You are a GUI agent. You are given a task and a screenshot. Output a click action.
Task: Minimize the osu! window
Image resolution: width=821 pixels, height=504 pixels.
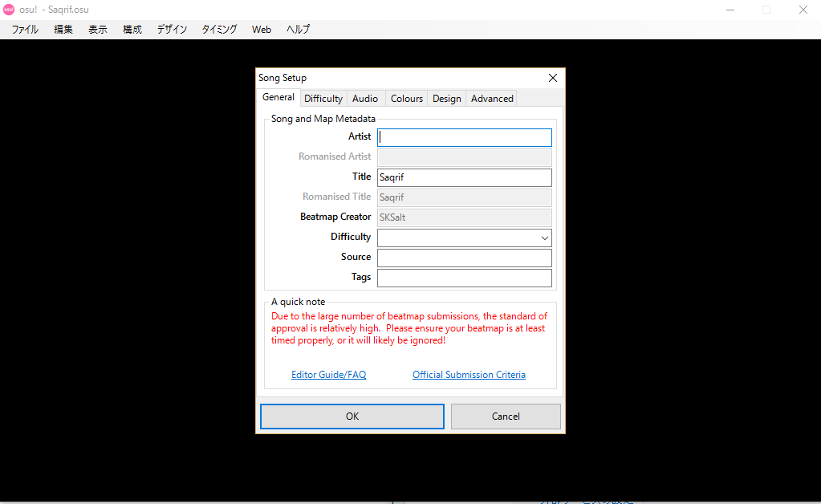click(730, 10)
